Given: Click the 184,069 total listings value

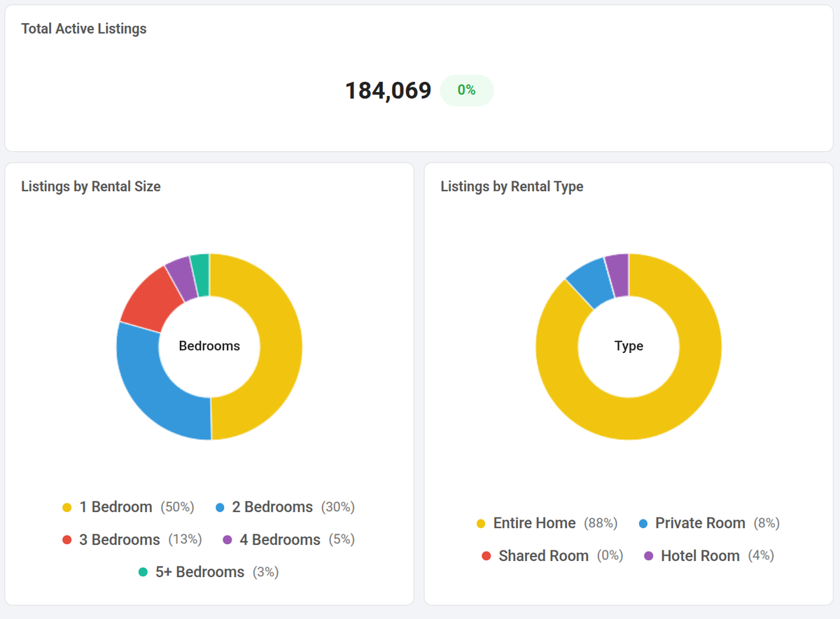Looking at the screenshot, I should [388, 91].
